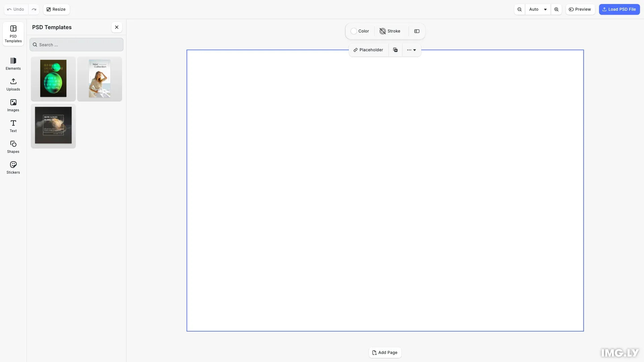Open the Elements panel in the sidebar

pyautogui.click(x=13, y=64)
